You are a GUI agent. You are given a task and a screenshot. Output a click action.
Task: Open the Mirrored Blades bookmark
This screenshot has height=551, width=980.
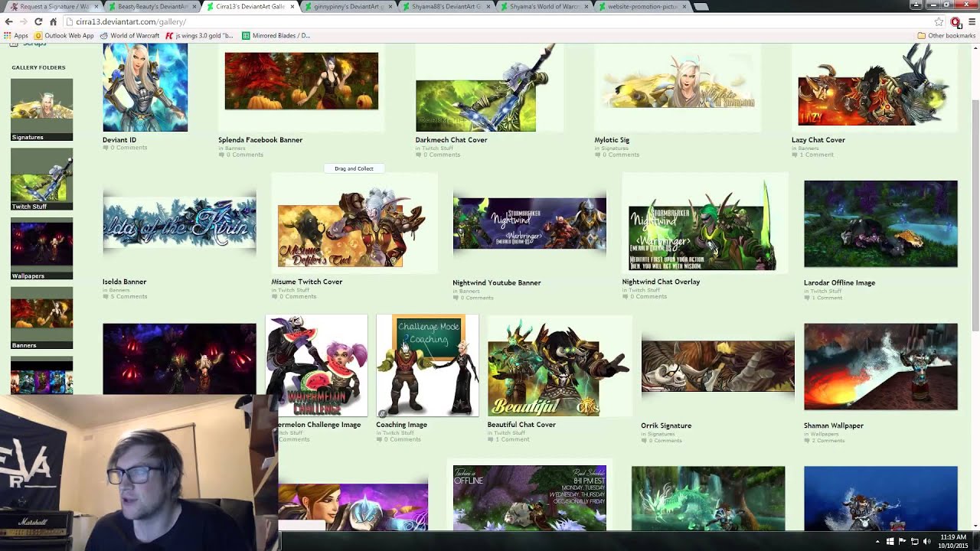[x=276, y=35]
